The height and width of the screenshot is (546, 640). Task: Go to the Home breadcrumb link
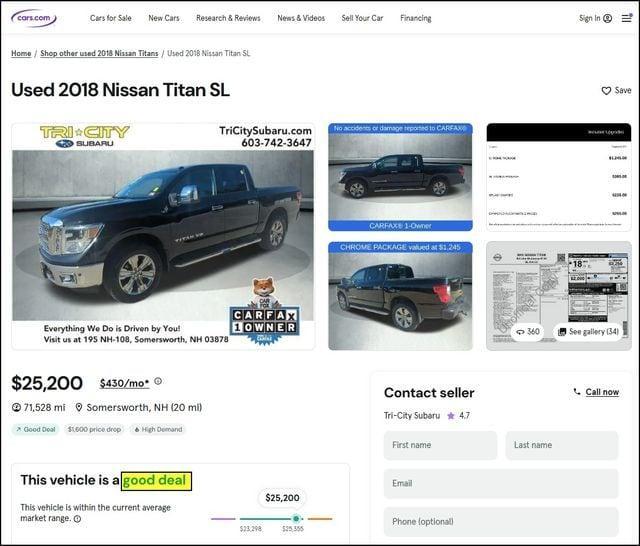point(21,53)
